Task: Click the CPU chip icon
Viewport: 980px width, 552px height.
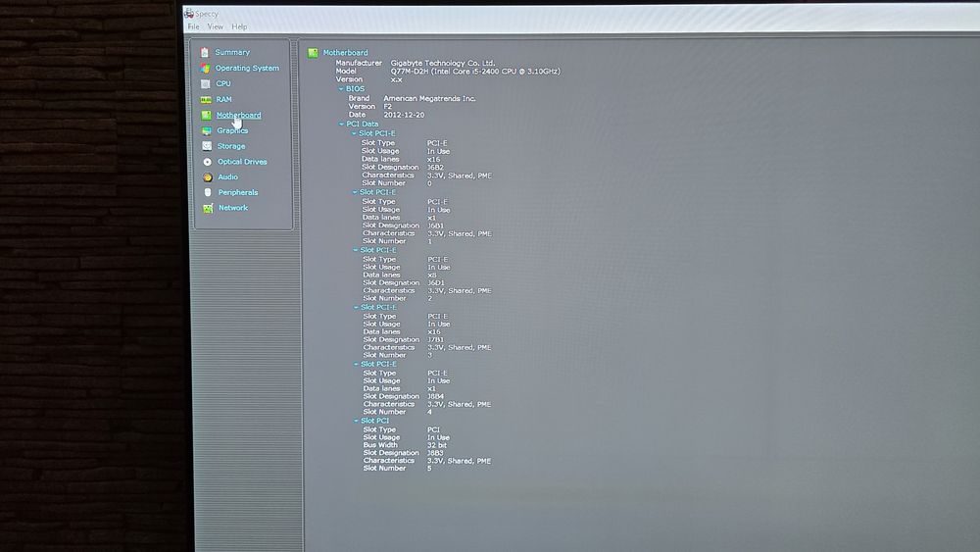Action: (205, 83)
